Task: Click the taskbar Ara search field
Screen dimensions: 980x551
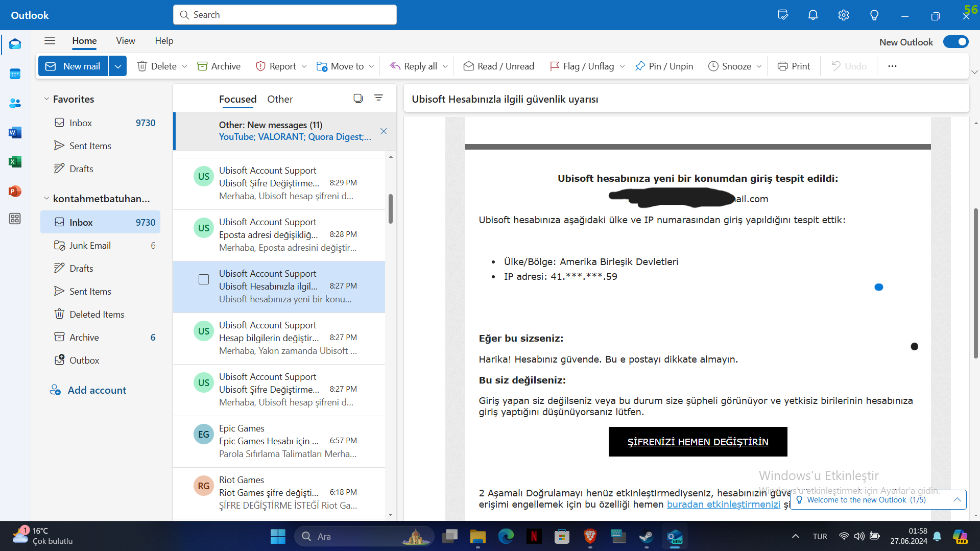Action: pos(364,537)
